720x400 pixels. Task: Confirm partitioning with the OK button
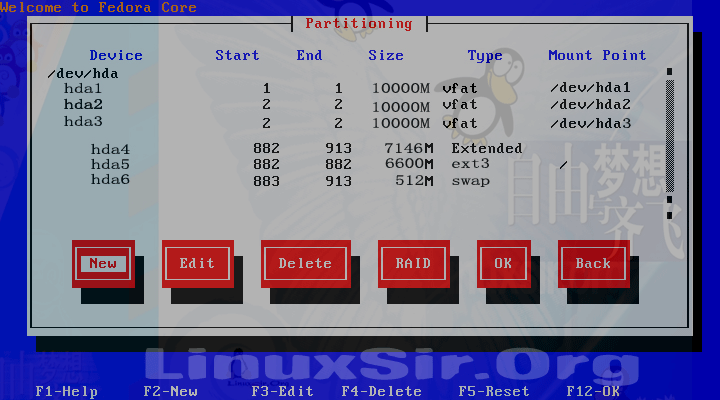(x=503, y=264)
